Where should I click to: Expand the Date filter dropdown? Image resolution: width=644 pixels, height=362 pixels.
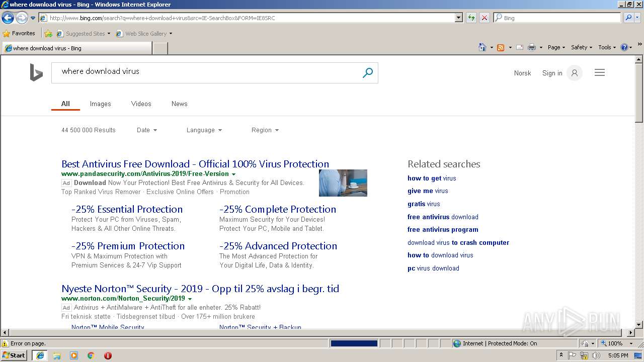coord(147,130)
